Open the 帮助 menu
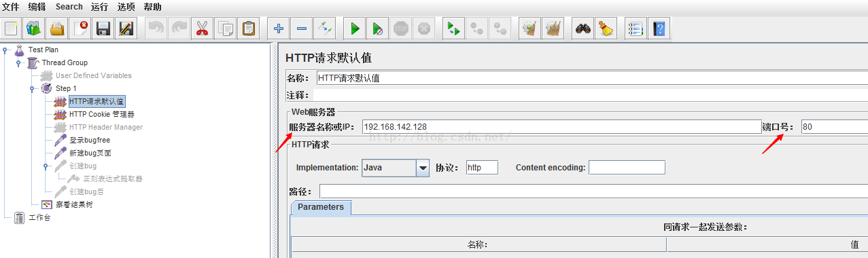The image size is (868, 258). (x=152, y=7)
